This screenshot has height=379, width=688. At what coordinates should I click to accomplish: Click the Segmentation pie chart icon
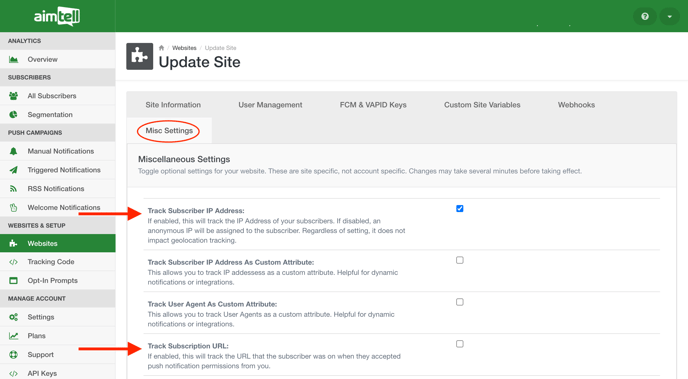coord(14,114)
